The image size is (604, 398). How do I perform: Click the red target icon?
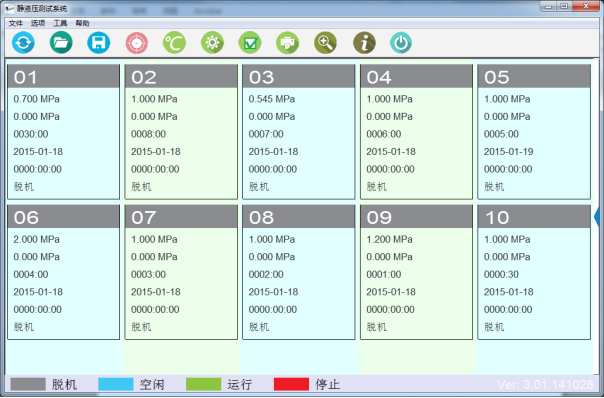click(137, 42)
